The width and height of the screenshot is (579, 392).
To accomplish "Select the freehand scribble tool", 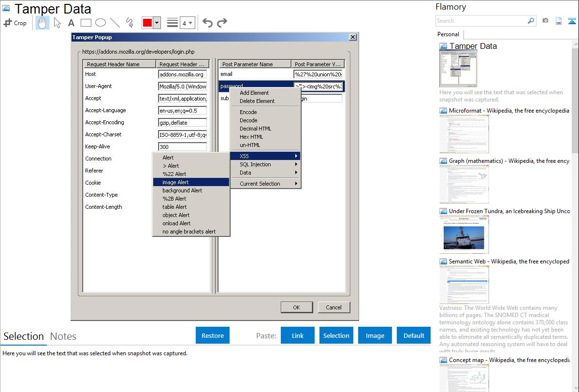I will point(129,22).
